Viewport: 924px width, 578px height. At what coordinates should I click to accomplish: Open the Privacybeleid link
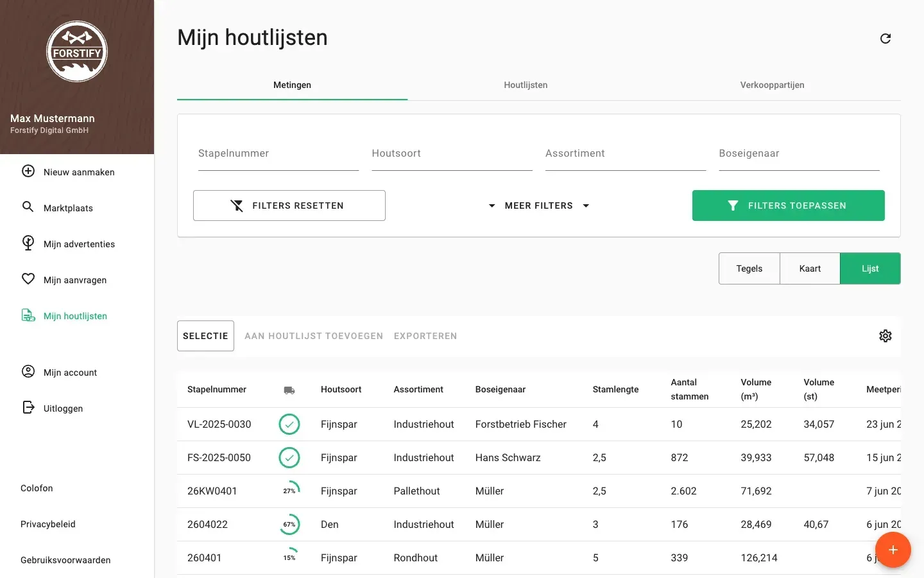48,524
